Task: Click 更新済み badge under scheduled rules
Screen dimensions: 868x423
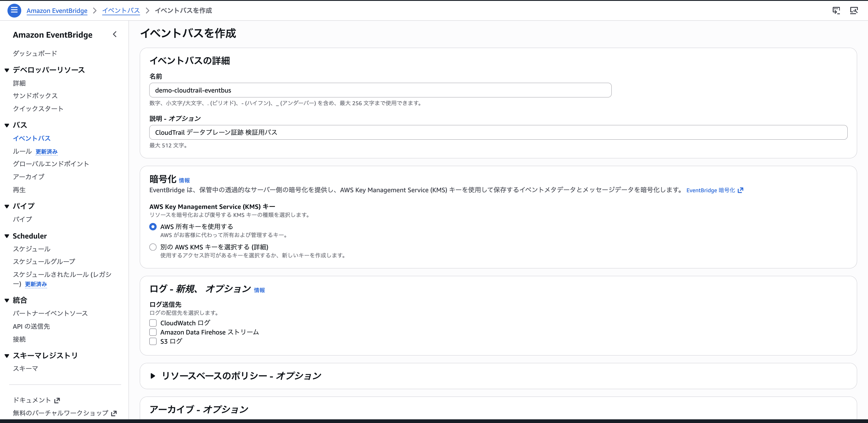Action: click(x=36, y=284)
